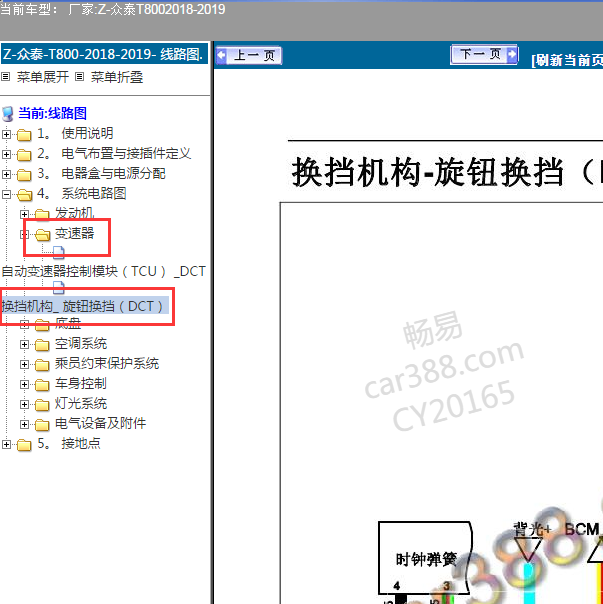Select the 电气设备及附件 label
Viewport: 603px width, 604px height.
click(100, 424)
